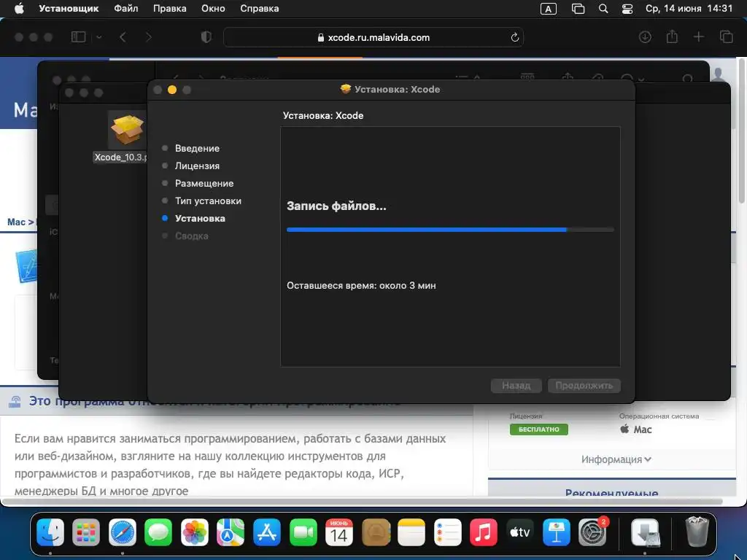Open Control Center in menu bar
Image resolution: width=747 pixels, height=560 pixels.
(x=627, y=9)
